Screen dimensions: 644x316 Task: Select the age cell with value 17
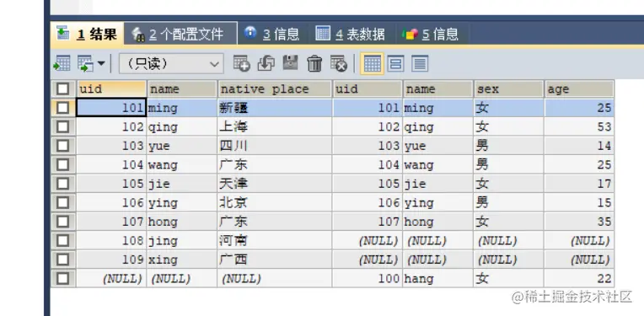tap(579, 184)
